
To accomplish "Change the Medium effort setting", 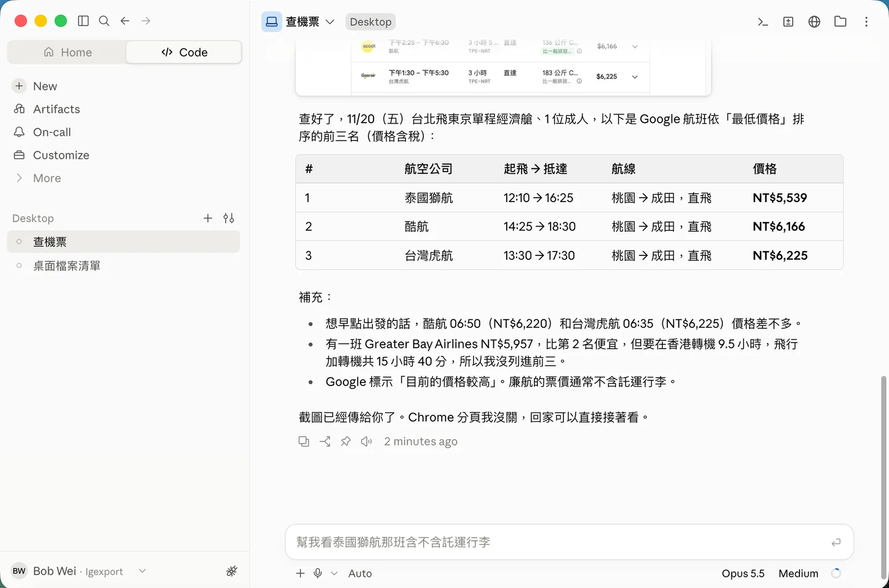I will click(798, 573).
